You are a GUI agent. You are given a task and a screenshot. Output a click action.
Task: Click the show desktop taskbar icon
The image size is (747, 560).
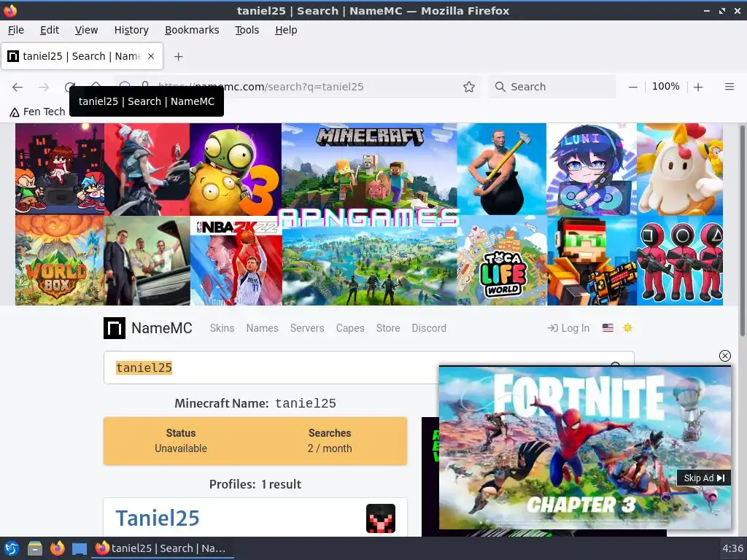point(80,548)
